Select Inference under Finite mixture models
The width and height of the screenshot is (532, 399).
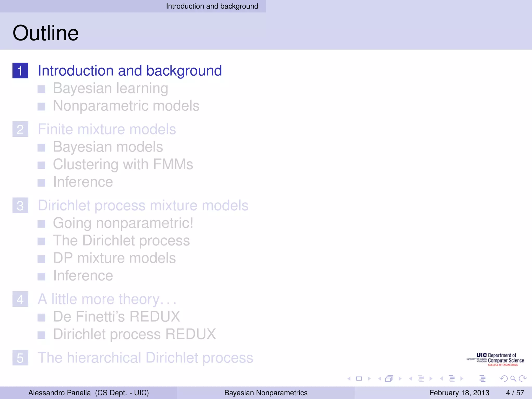coord(83,182)
